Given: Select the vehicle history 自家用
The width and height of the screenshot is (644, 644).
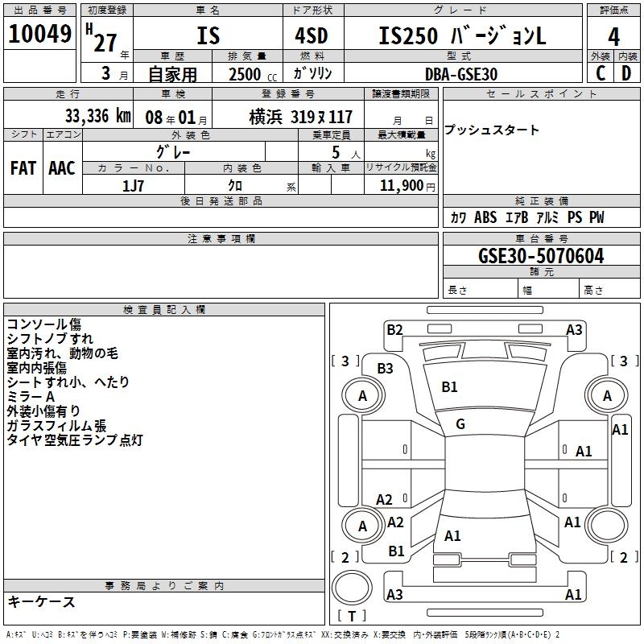Looking at the screenshot, I should (x=172, y=74).
